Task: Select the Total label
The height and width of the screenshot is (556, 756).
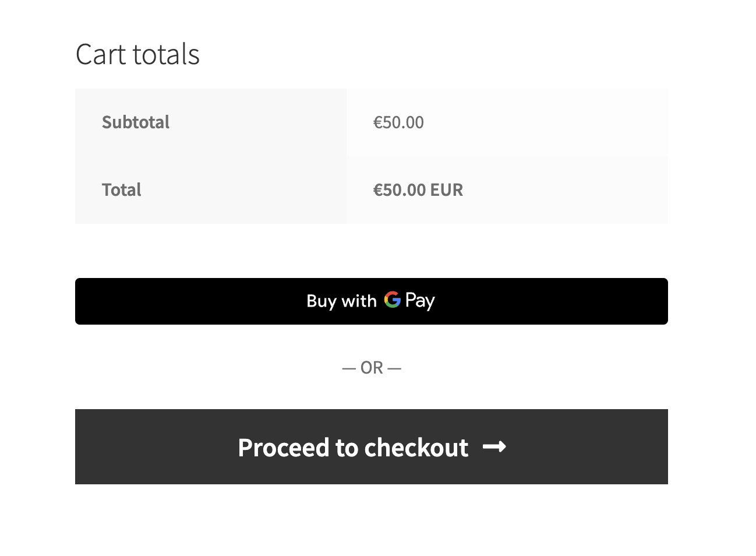Action: [x=122, y=190]
